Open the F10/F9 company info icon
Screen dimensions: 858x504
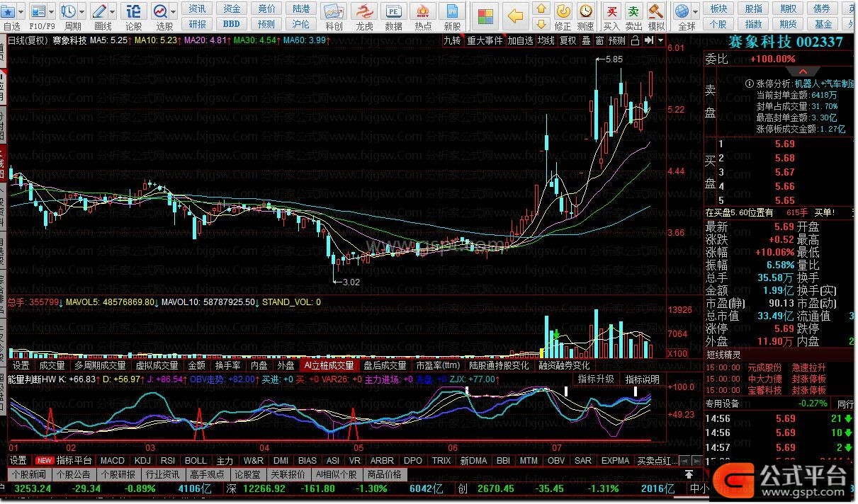(x=38, y=11)
